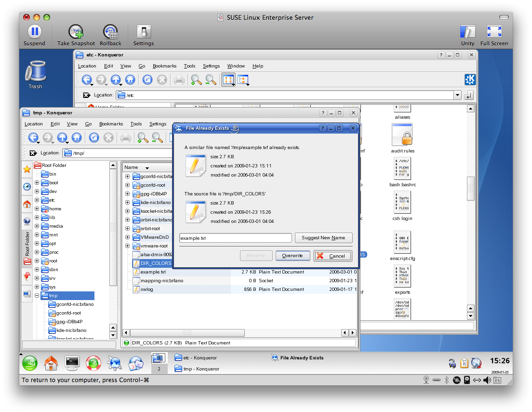Image resolution: width=532 pixels, height=412 pixels.
Task: Expand vmware-root in file list
Action: pos(127,246)
